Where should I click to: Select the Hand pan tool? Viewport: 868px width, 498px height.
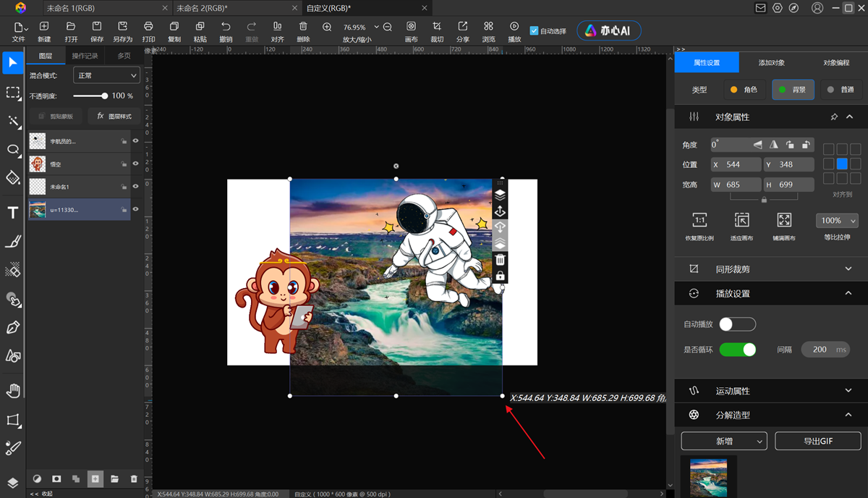(13, 391)
